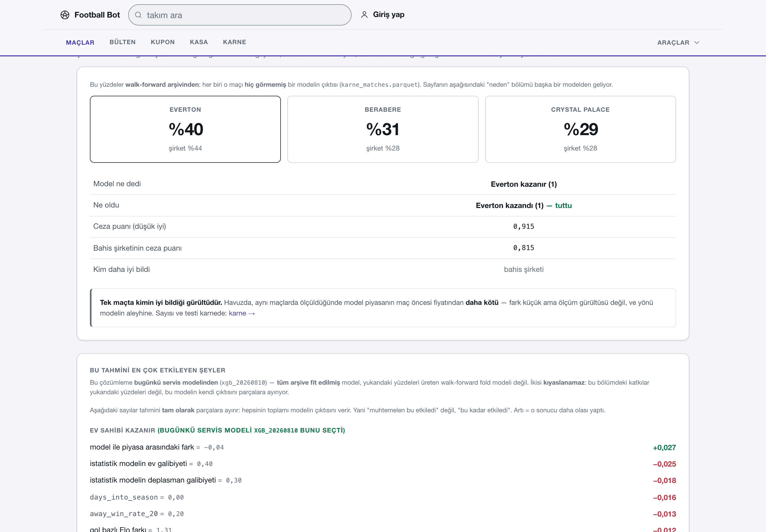Select the Everton %40 probability card
Screen dimensions: 766x532
185,129
